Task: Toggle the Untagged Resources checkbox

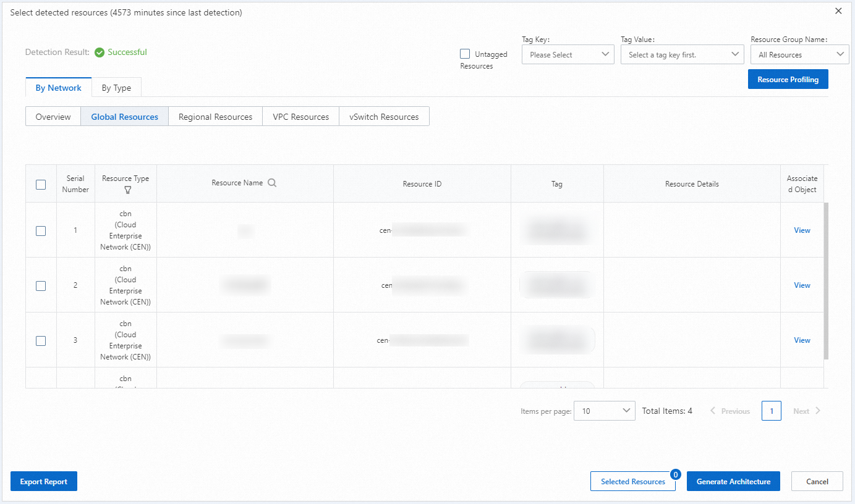Action: point(465,54)
